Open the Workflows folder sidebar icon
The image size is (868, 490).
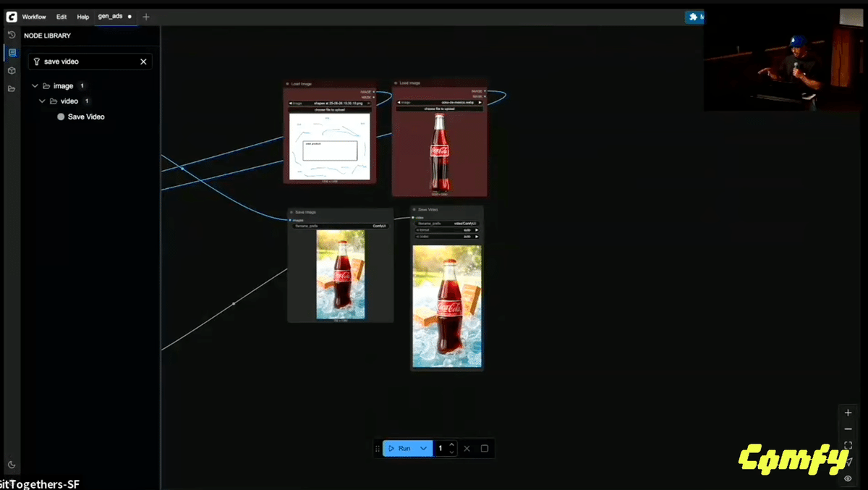click(x=12, y=88)
